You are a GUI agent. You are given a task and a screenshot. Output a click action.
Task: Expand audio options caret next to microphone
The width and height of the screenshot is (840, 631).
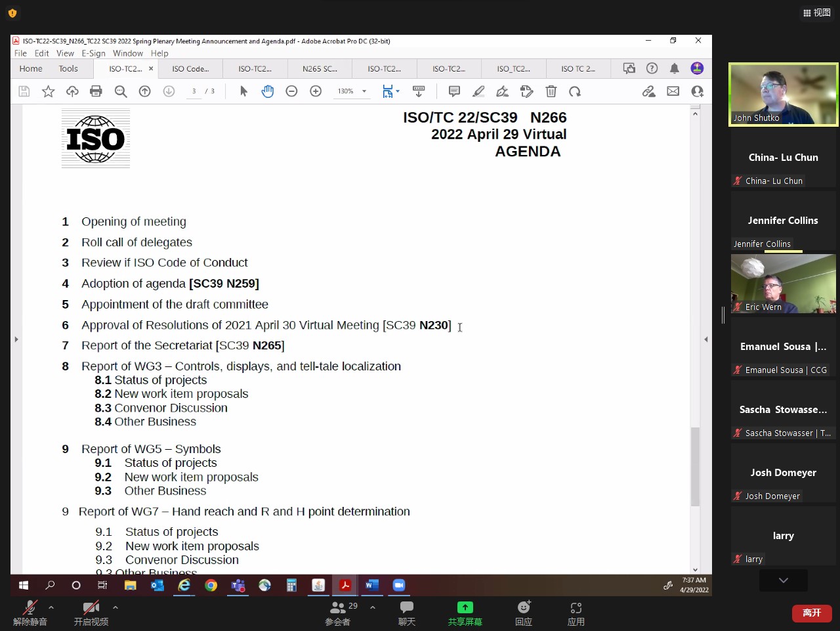(51, 607)
